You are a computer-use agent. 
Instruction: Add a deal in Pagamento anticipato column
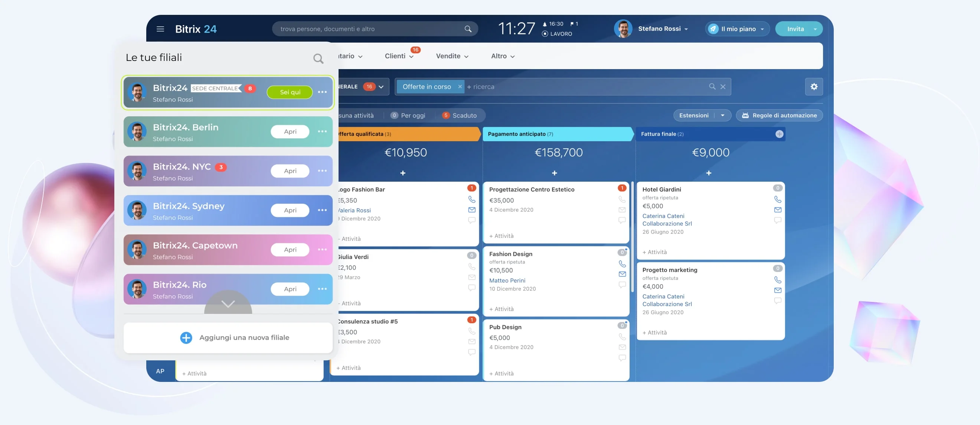(x=554, y=173)
